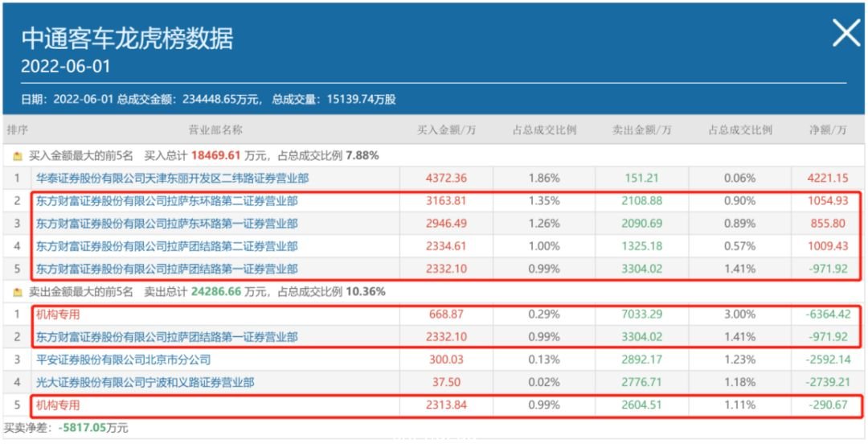Open 东方财富证券拉萨东环路第一证券营业部 link
The image size is (868, 444).
pyautogui.click(x=166, y=224)
